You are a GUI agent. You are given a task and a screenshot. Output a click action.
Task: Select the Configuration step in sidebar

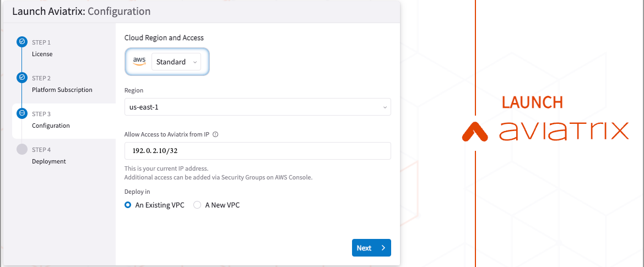(x=51, y=126)
